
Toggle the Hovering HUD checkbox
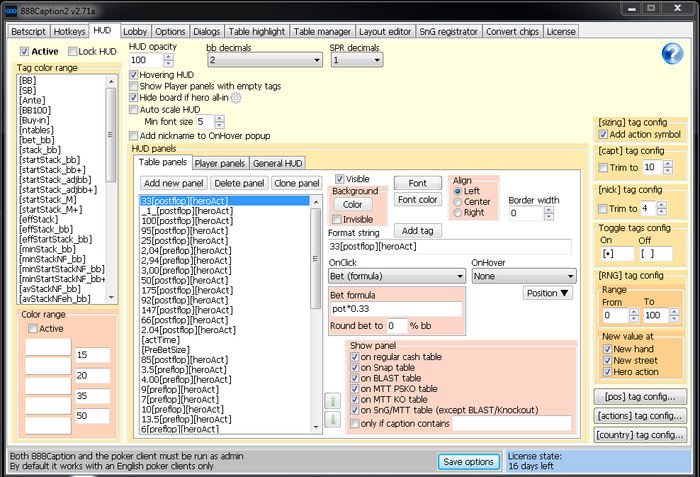point(135,75)
